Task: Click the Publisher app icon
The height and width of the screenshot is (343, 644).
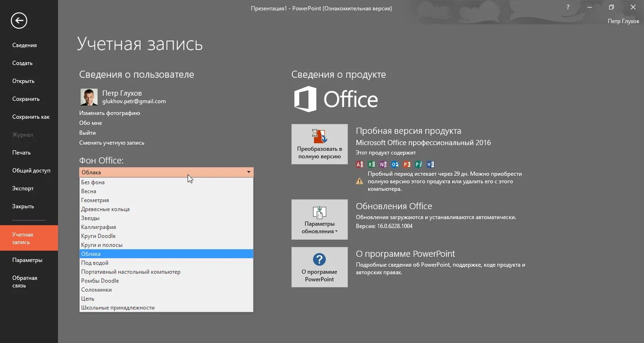Action: coord(419,164)
